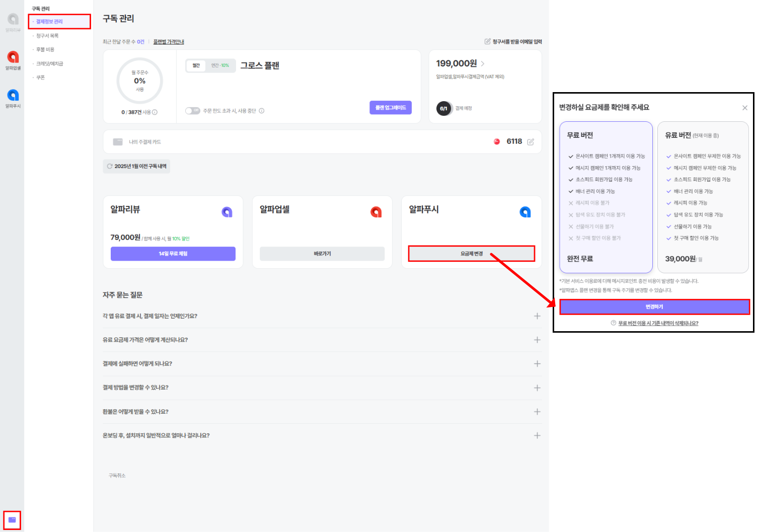Click the 자주 묻는 질문 heading

123,295
